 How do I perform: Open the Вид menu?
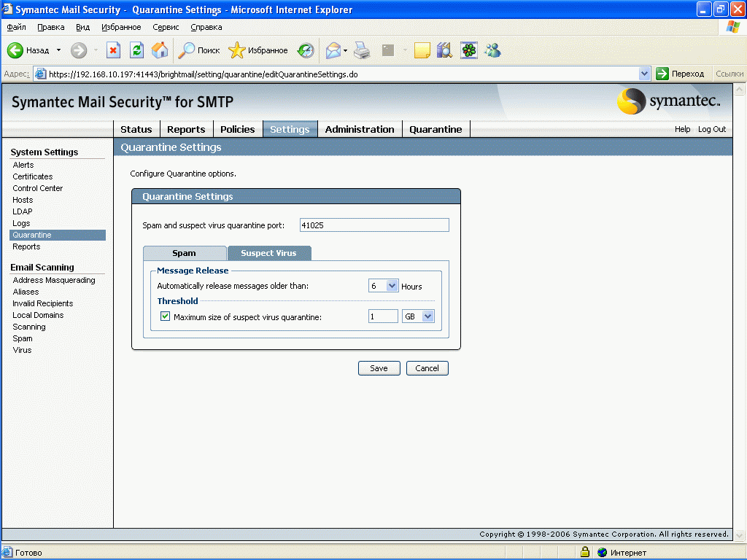83,27
